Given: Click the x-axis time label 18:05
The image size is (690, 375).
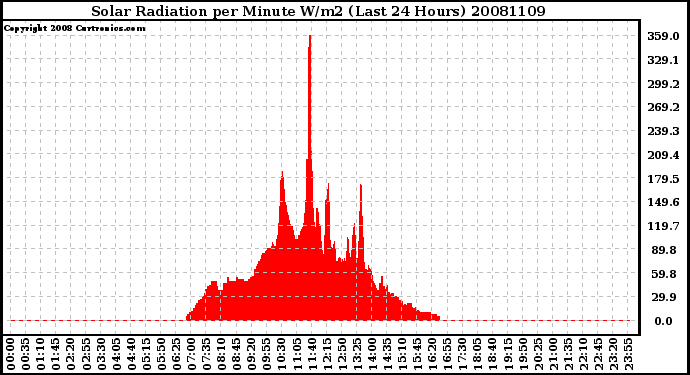Looking at the screenshot, I should pyautogui.click(x=478, y=354).
